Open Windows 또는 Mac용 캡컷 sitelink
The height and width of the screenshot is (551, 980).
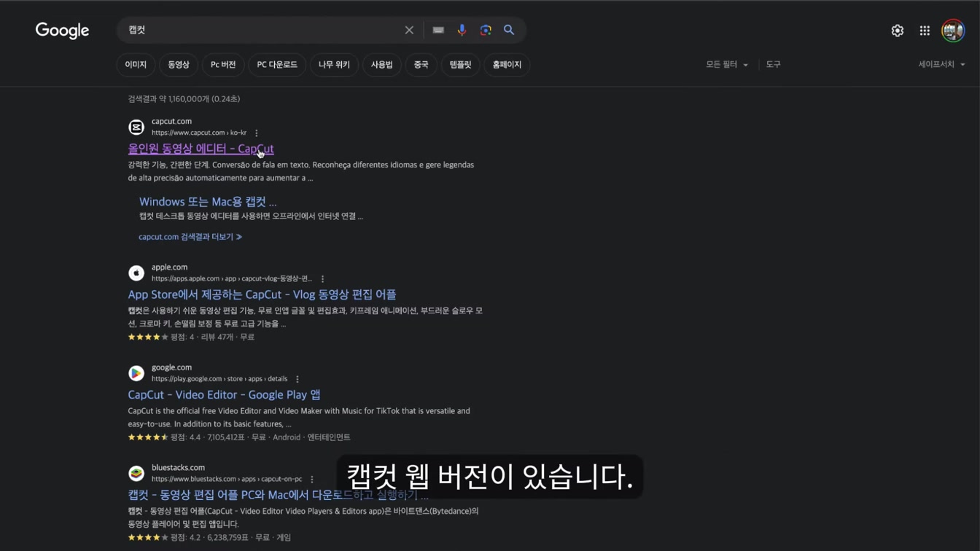click(x=208, y=202)
